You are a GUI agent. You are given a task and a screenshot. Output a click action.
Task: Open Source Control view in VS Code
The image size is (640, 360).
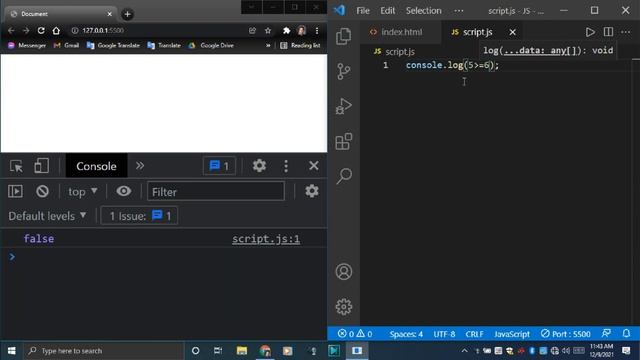(344, 71)
